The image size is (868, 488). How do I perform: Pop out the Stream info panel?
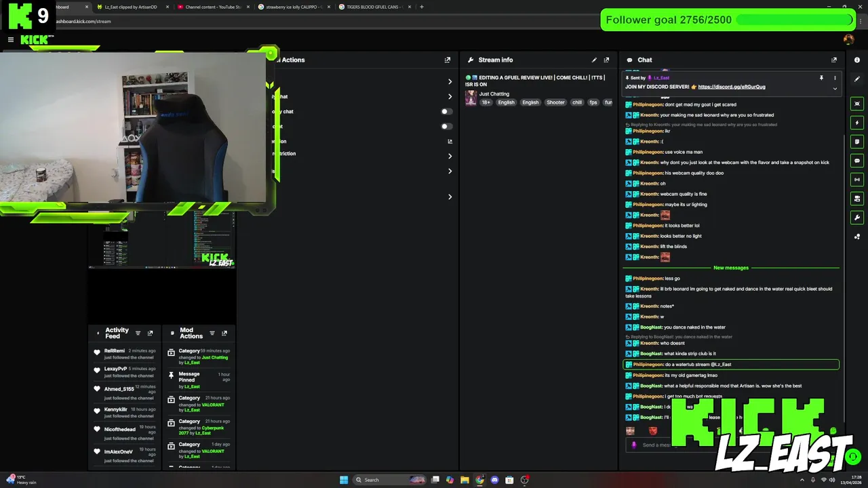[x=606, y=60]
